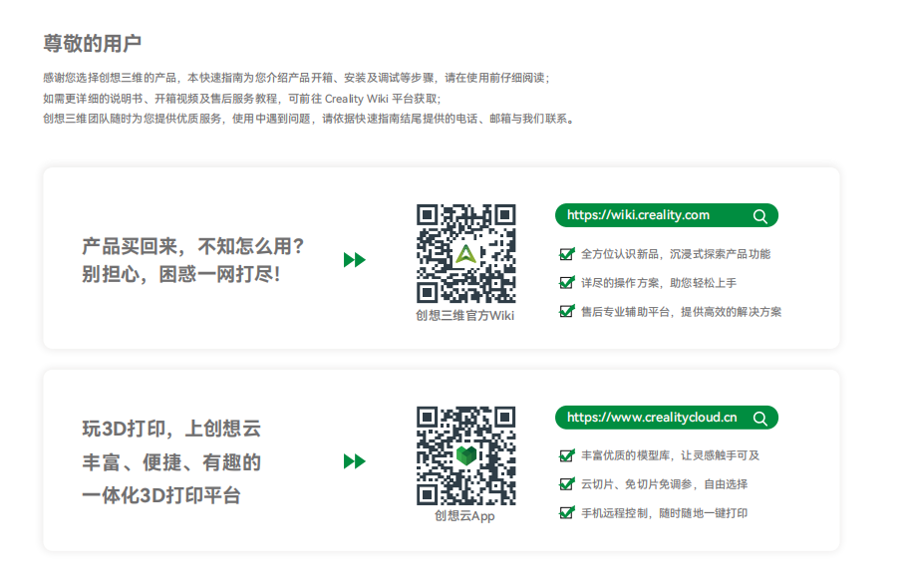Click checkmark beside 丰富优质的模型库

(567, 455)
